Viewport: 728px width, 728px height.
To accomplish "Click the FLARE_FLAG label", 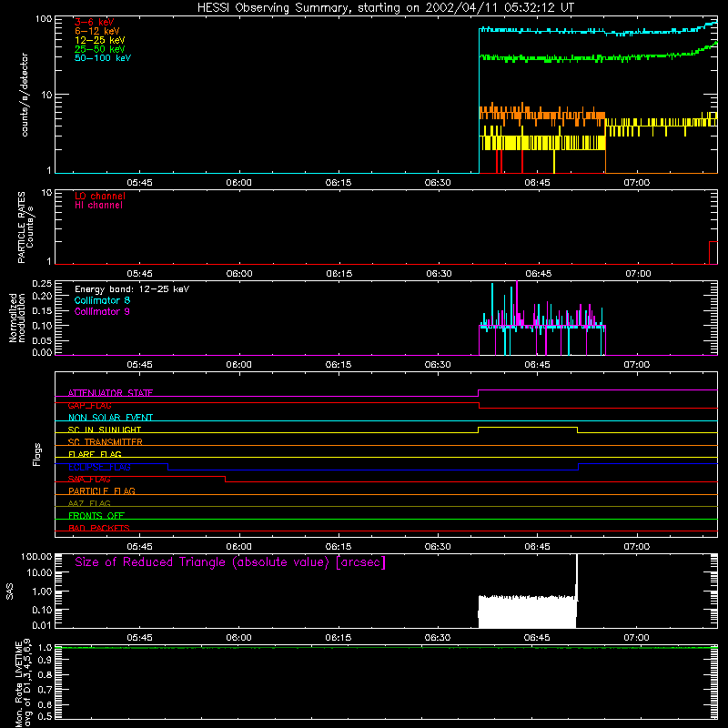I will (95, 454).
